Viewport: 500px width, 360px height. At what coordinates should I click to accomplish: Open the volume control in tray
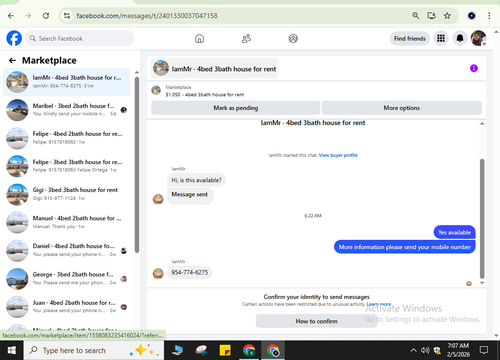click(425, 350)
